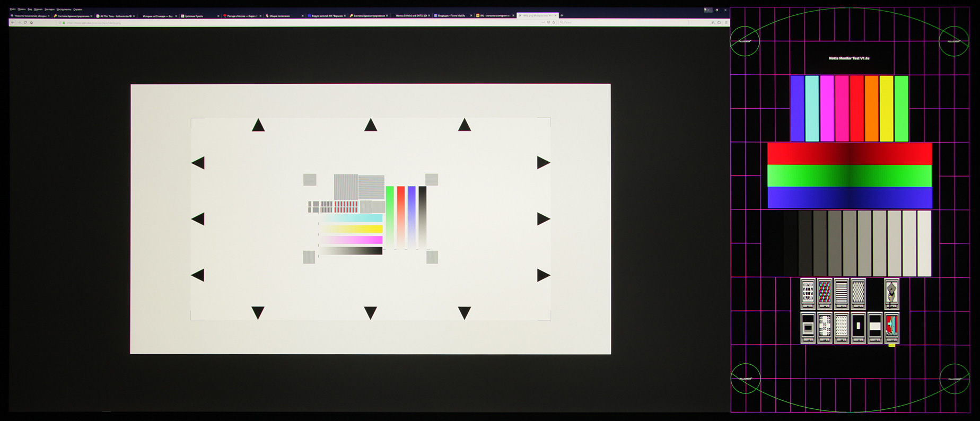Open dotted text readability test icon
Image resolution: width=980 pixels, height=421 pixels.
[x=842, y=327]
